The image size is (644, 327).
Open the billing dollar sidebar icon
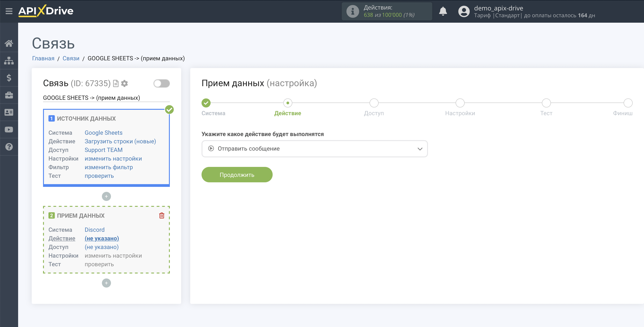coord(9,78)
